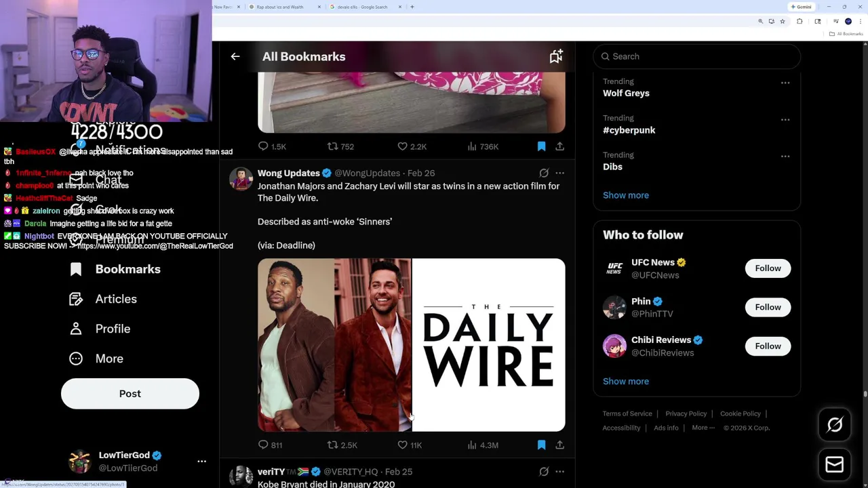
Task: Open Grok action on Wong Updates post
Action: pos(544,173)
